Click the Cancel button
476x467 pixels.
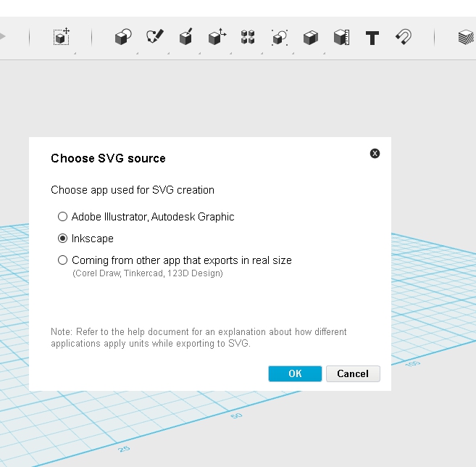[x=353, y=373]
